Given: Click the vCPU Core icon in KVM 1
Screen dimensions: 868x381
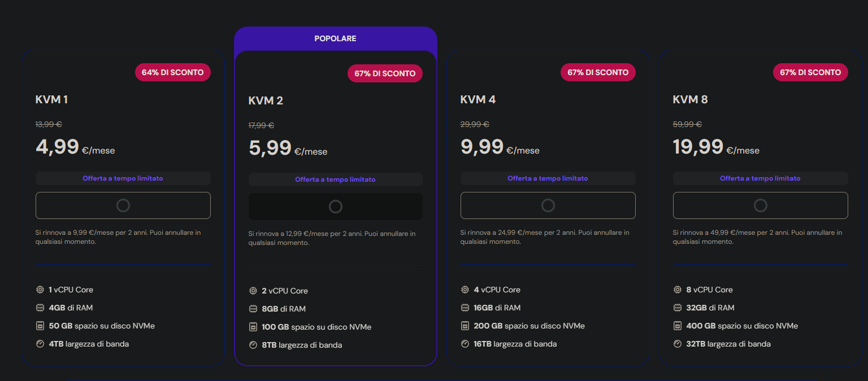Looking at the screenshot, I should click(x=40, y=290).
